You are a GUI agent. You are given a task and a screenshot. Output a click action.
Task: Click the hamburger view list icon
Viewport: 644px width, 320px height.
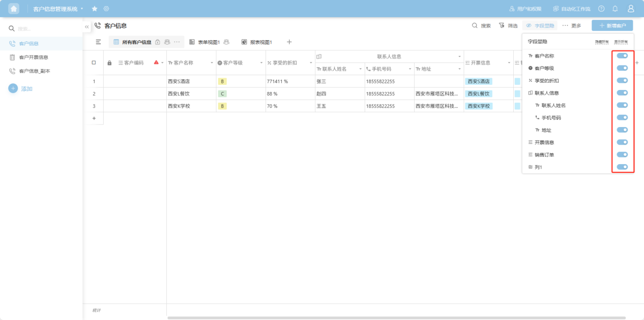click(98, 42)
